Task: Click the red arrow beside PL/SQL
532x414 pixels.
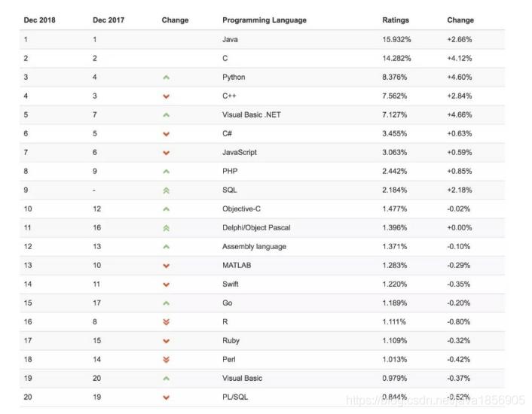Action: pos(166,397)
